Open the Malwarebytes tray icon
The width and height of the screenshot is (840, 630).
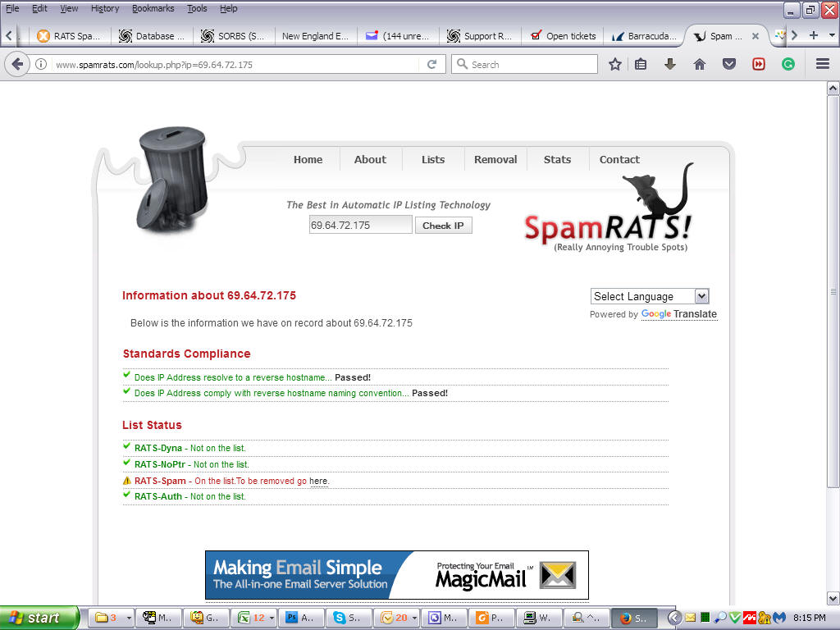pyautogui.click(x=779, y=619)
